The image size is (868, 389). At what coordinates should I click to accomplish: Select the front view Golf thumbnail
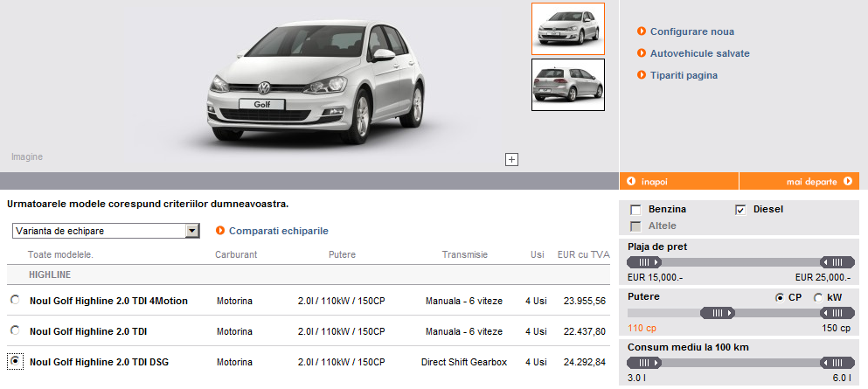[568, 29]
